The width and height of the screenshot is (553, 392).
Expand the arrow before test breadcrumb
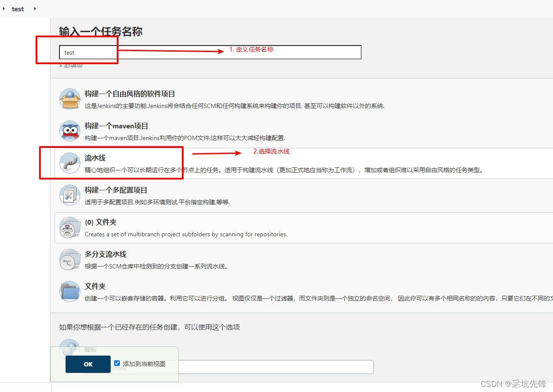3,9
